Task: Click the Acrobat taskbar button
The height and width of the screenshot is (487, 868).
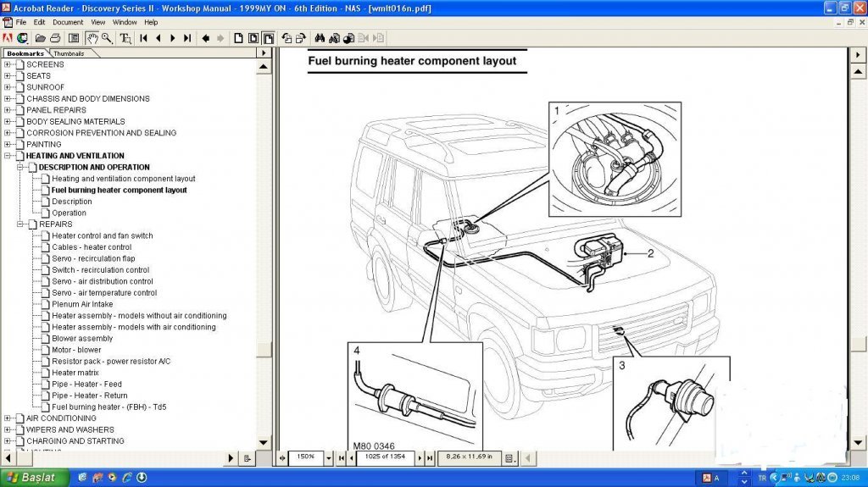Action: tap(714, 479)
